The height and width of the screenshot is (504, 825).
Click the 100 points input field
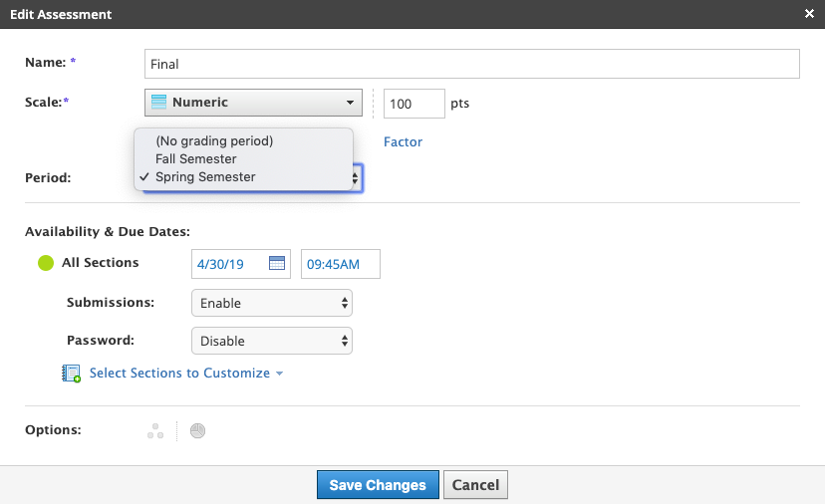pos(413,104)
